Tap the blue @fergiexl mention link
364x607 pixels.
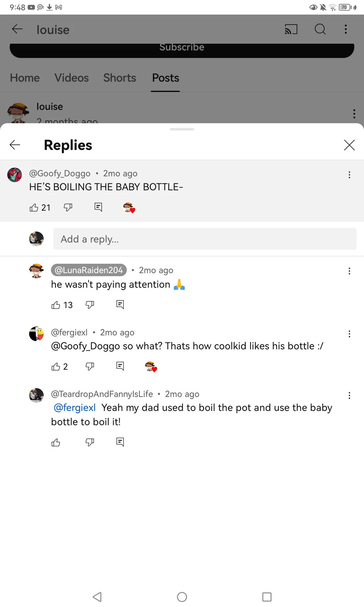pyautogui.click(x=75, y=408)
